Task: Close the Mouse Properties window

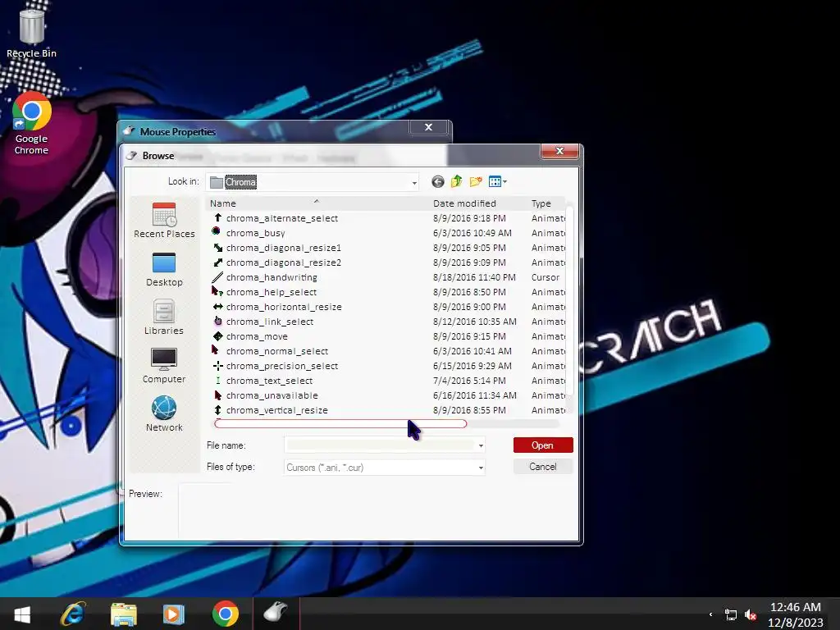Action: pos(428,127)
